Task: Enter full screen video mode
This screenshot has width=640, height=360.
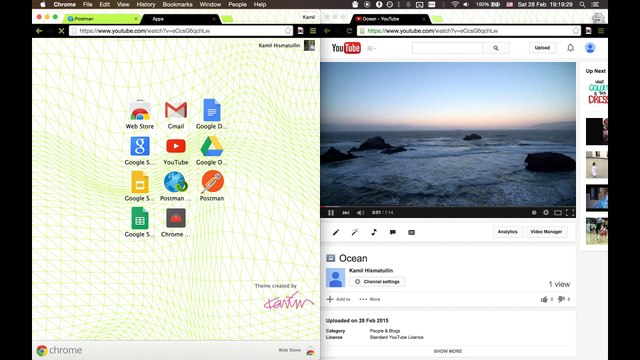Action: pos(570,212)
